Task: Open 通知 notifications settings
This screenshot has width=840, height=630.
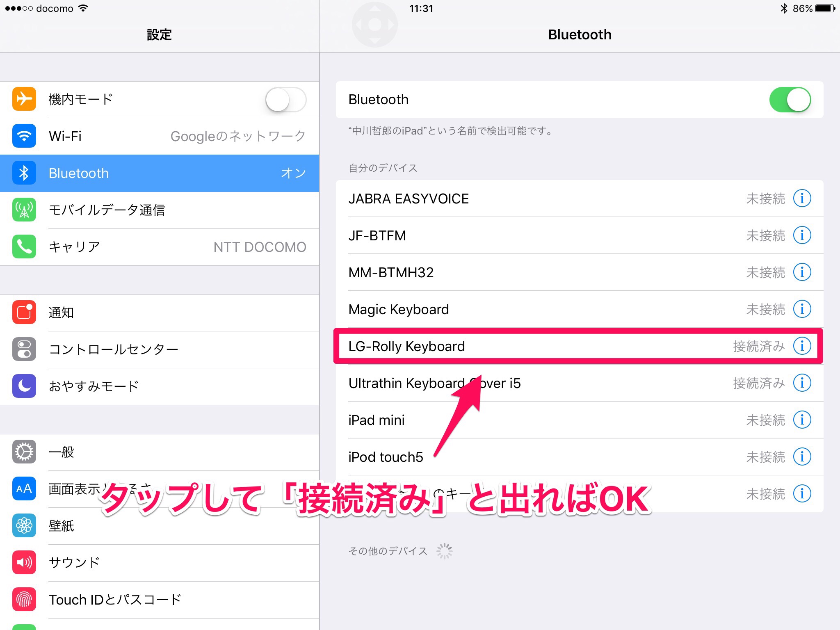Action: point(160,313)
